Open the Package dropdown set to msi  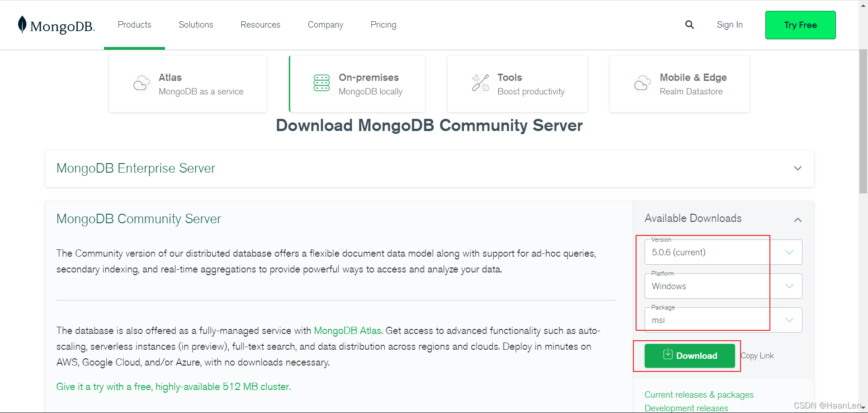tap(723, 320)
